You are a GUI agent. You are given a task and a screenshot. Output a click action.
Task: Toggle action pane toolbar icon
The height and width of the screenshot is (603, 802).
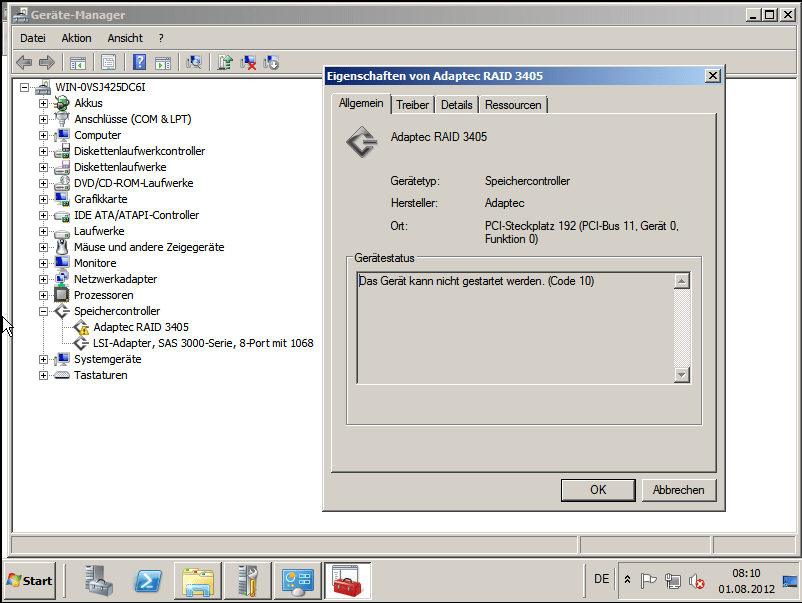(x=163, y=62)
